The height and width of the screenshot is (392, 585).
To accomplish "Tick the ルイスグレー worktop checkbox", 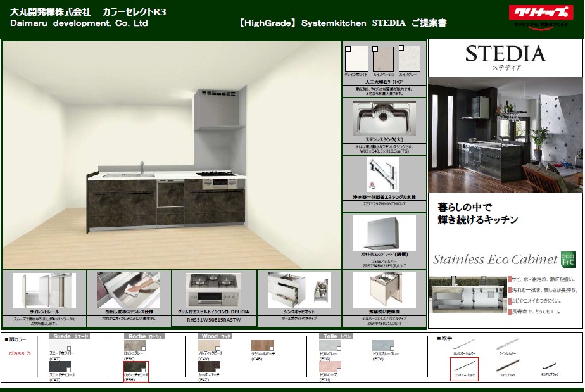I will [401, 49].
